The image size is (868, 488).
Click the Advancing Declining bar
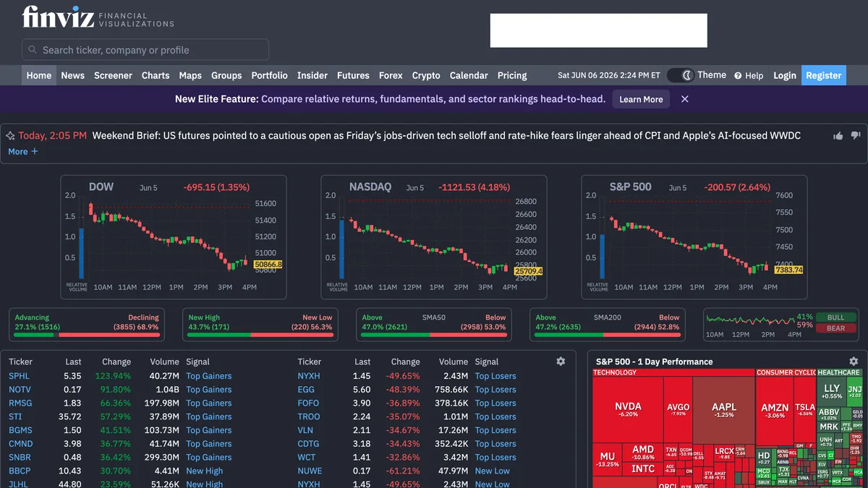pos(87,325)
